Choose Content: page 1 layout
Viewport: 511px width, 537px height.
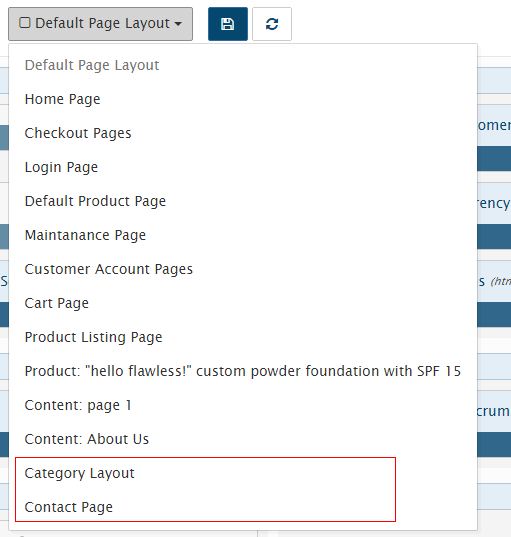[78, 405]
